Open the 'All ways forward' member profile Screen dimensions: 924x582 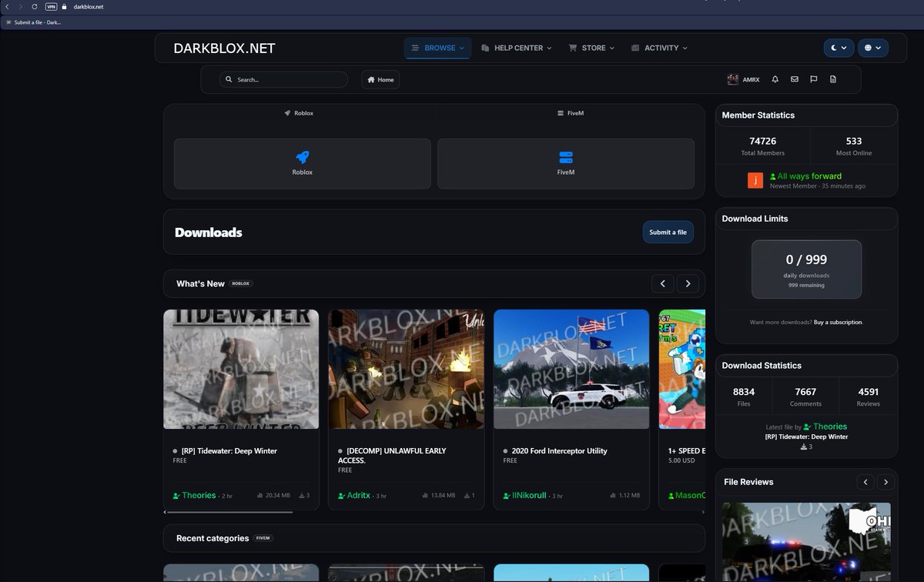click(805, 176)
